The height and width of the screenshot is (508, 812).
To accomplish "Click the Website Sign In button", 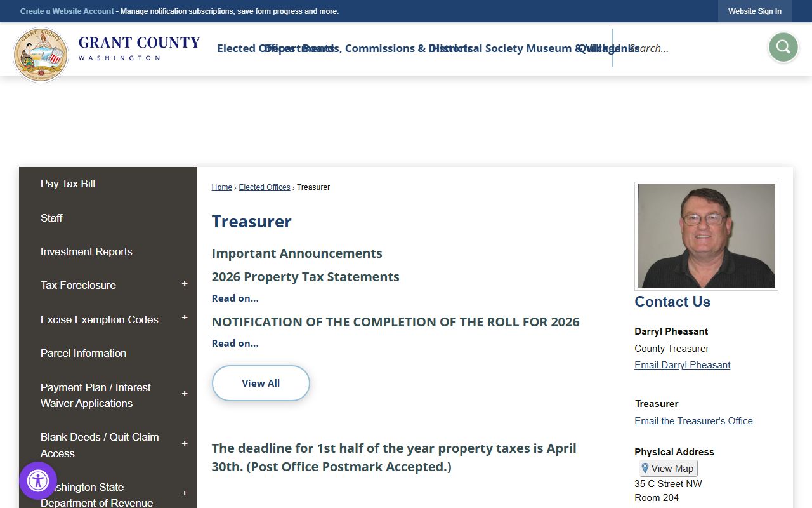I will point(754,11).
